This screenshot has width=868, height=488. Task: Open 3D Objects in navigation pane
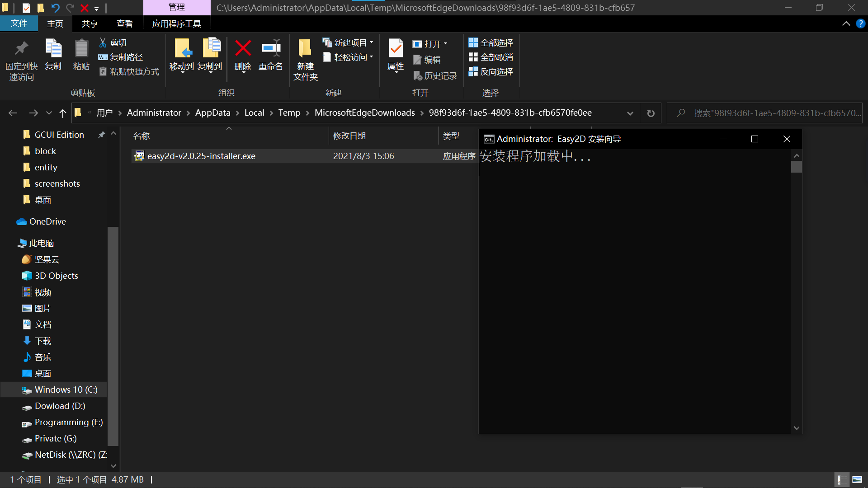click(56, 276)
